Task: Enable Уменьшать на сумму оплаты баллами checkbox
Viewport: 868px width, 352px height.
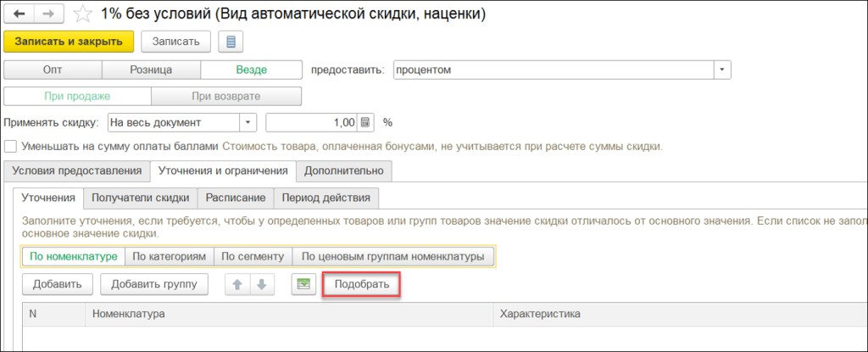Action: pos(11,146)
